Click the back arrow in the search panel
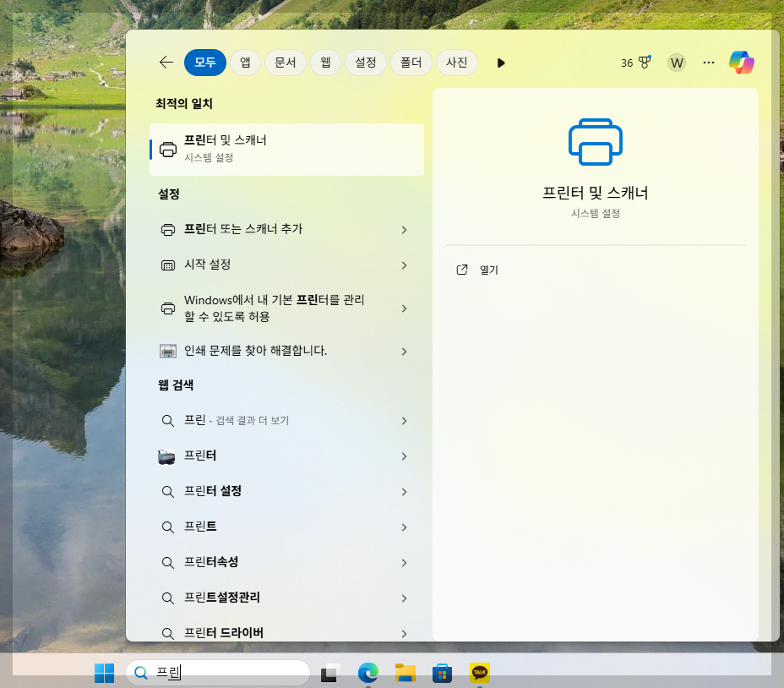This screenshot has width=784, height=688. 166,62
